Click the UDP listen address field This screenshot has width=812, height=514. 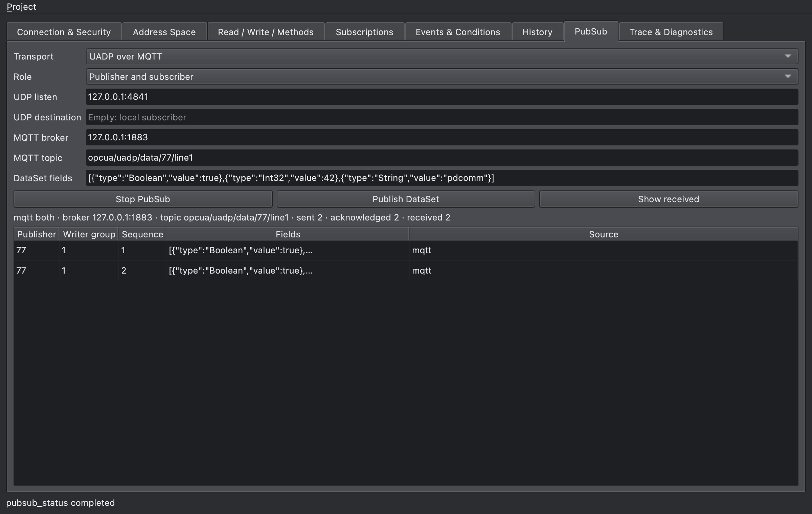[x=442, y=97]
